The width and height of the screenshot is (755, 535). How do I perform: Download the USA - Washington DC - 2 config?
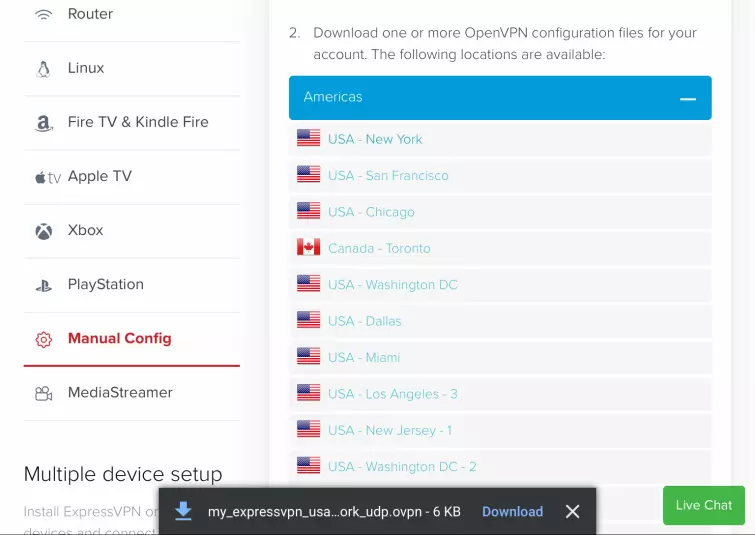pyautogui.click(x=402, y=467)
